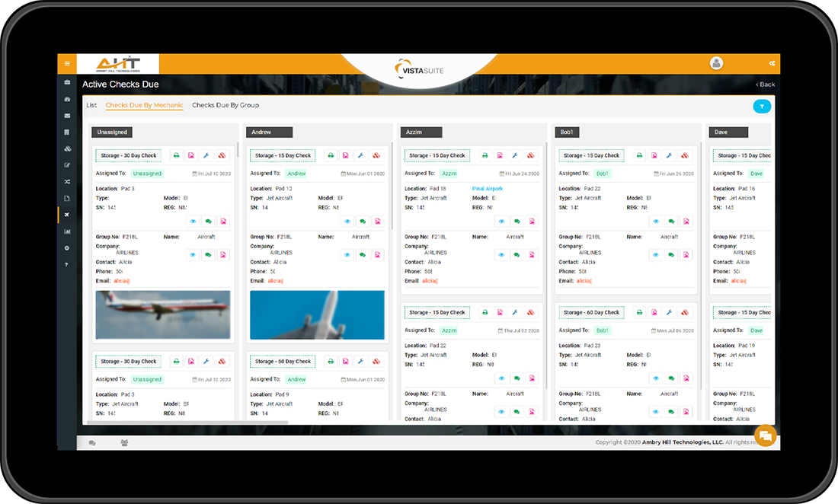Open the Pinal Airpark link

click(x=488, y=189)
